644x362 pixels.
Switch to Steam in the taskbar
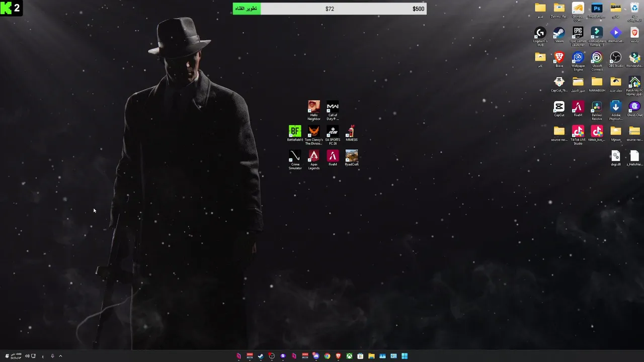(261, 356)
